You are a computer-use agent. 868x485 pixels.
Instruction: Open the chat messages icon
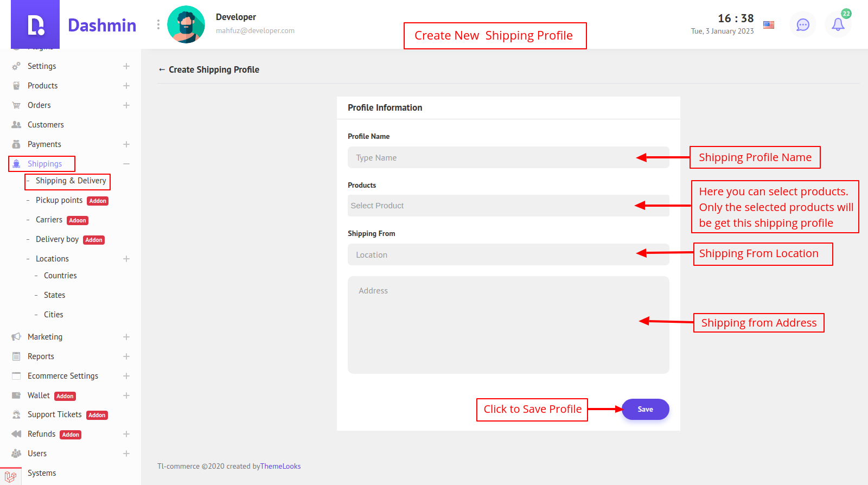tap(802, 24)
